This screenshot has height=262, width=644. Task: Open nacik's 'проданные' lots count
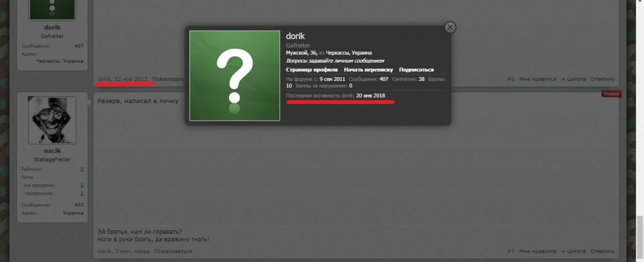tap(82, 193)
